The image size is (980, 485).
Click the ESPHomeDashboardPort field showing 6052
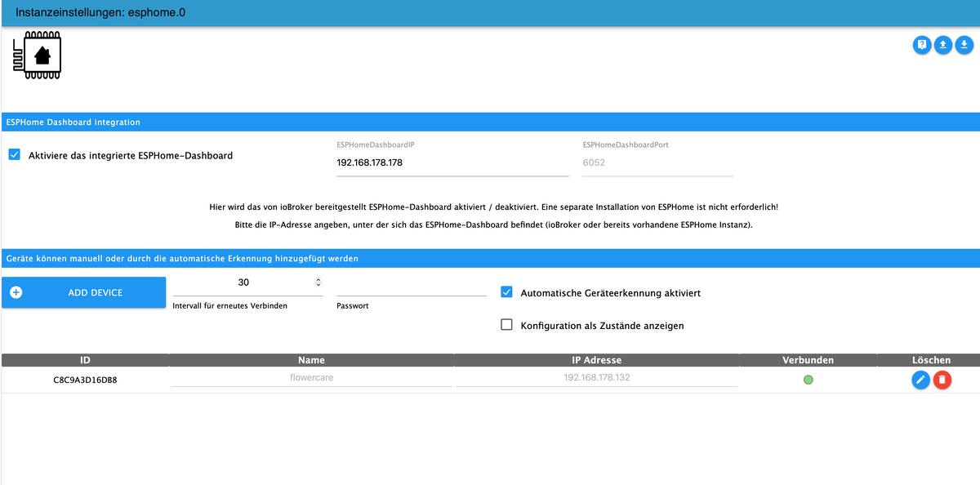tap(658, 162)
